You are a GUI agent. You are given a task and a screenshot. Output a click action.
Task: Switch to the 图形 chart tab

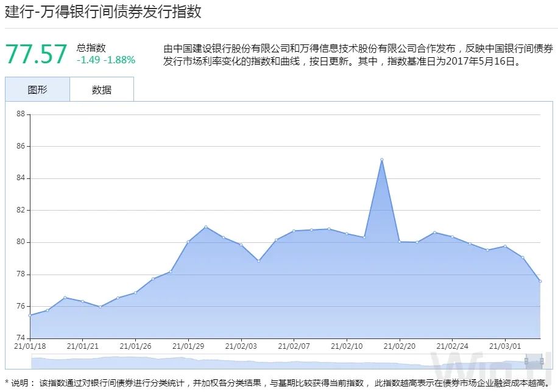coord(37,89)
